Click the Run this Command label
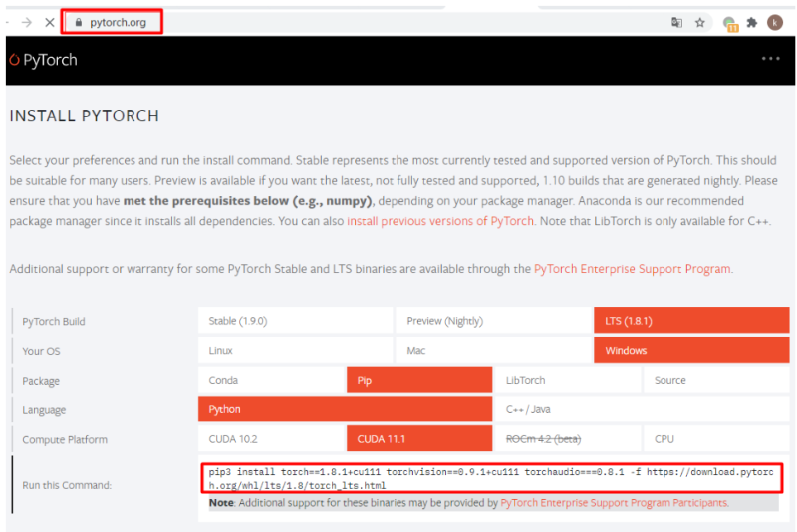The image size is (797, 532). pos(67,485)
